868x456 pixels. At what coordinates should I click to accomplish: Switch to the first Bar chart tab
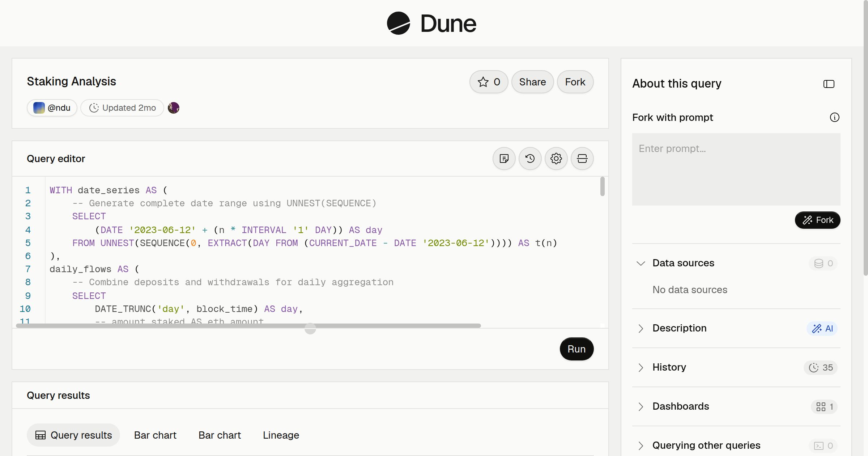pos(155,435)
